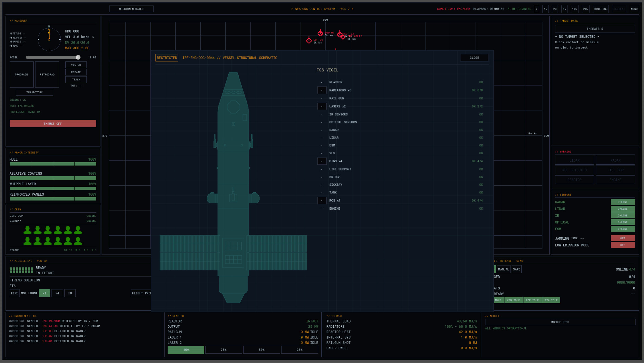Toggle the LIDAR sensor ONLINE switch
The width and height of the screenshot is (644, 363).
point(623,209)
